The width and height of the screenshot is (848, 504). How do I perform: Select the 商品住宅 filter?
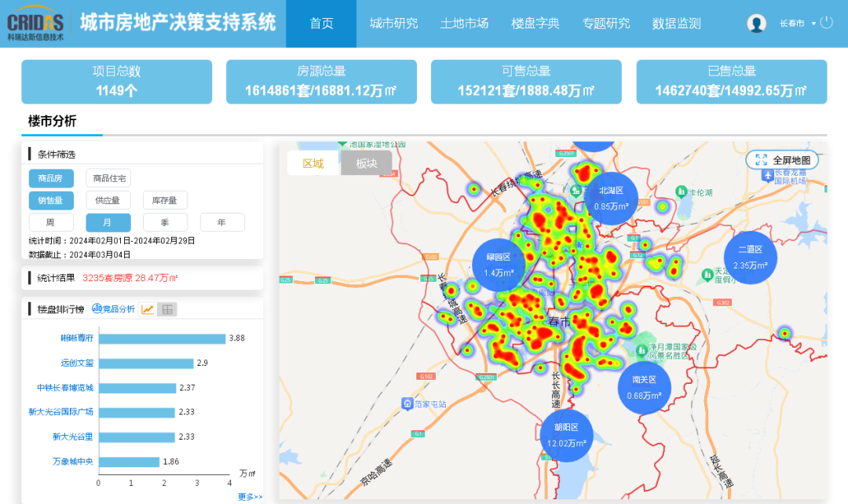[x=108, y=178]
